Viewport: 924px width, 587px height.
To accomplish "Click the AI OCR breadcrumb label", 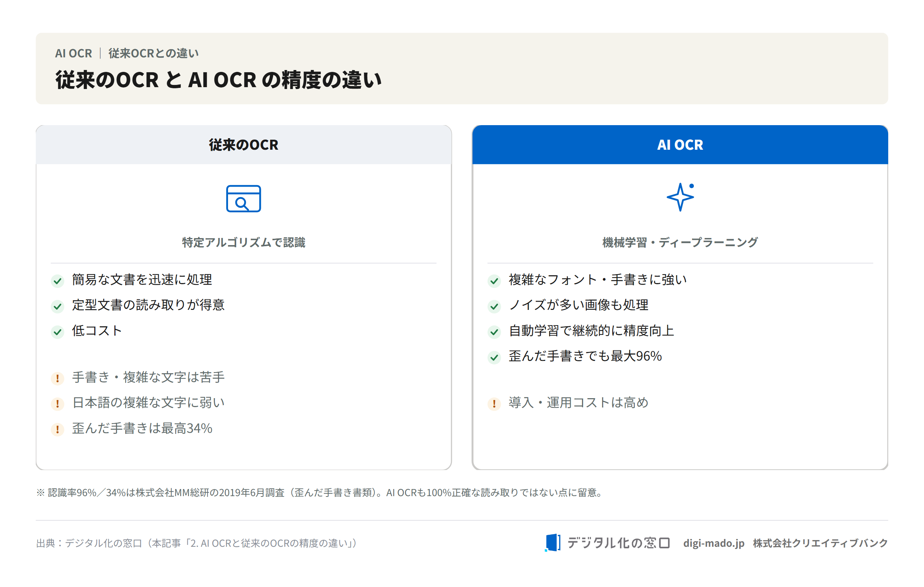I will (x=74, y=53).
